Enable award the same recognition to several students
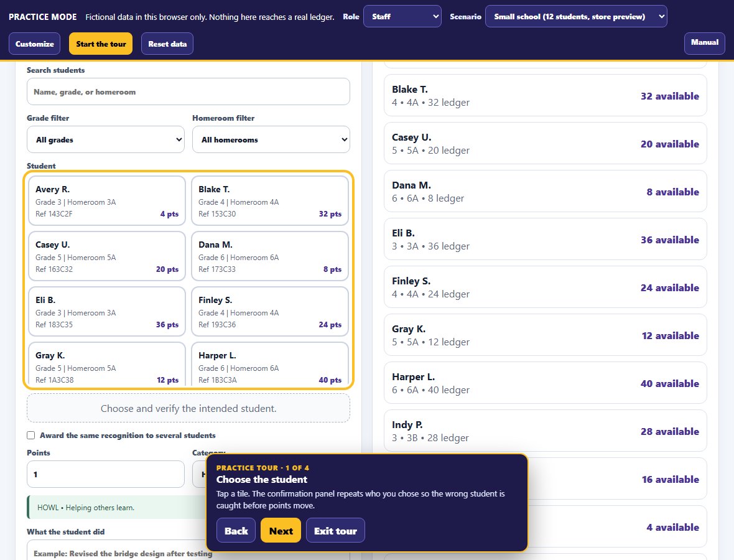 pos(31,435)
